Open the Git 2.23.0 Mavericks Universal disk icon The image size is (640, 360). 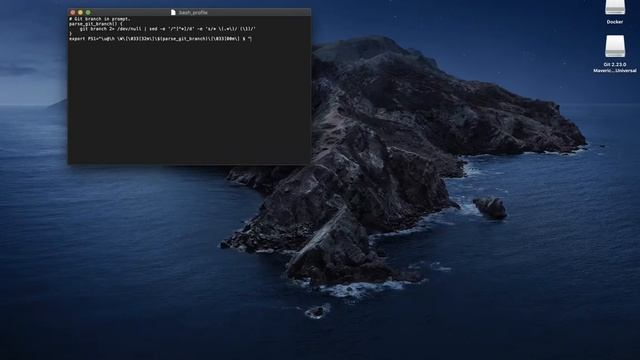615,46
